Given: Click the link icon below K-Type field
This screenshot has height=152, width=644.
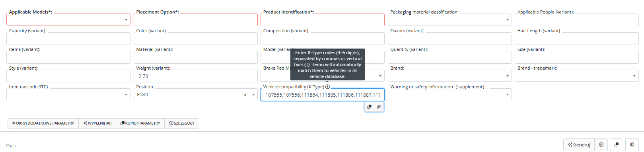Looking at the screenshot, I should click(379, 107).
